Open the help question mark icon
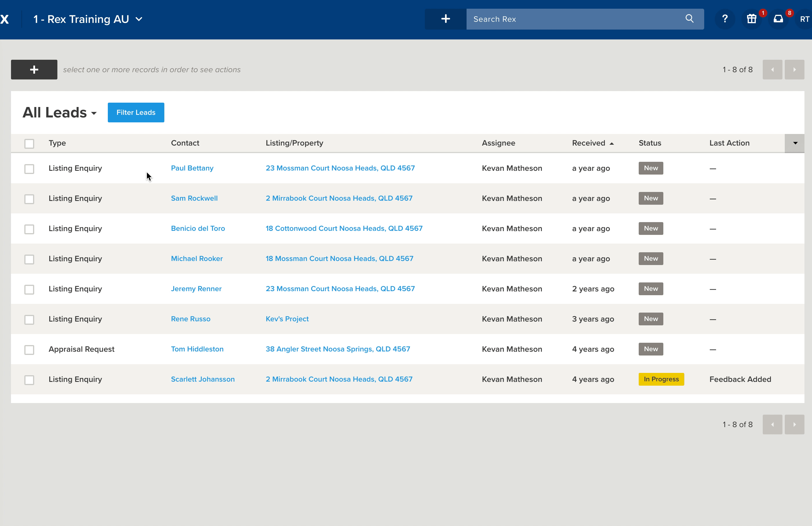The height and width of the screenshot is (526, 812). (x=725, y=19)
